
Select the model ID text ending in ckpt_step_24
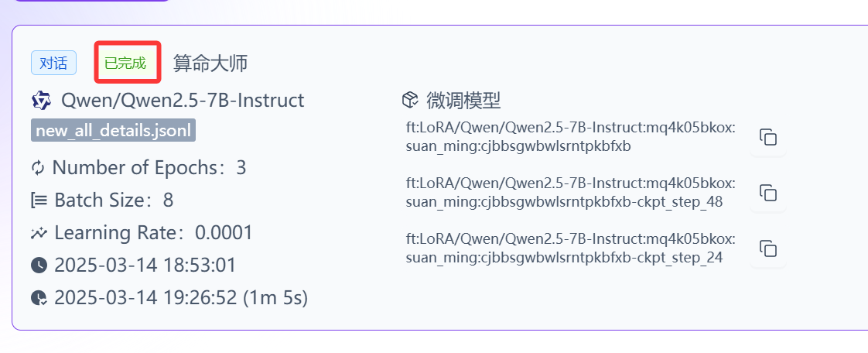click(x=571, y=248)
